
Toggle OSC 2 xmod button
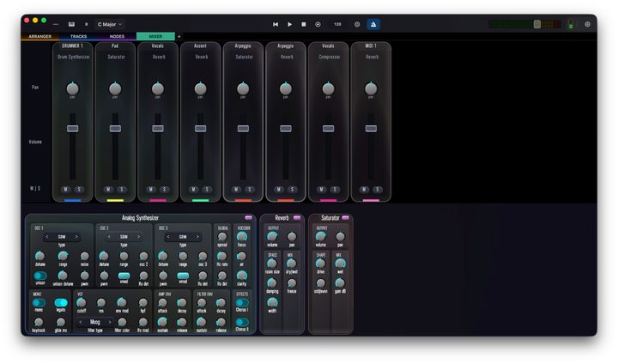[x=124, y=276]
